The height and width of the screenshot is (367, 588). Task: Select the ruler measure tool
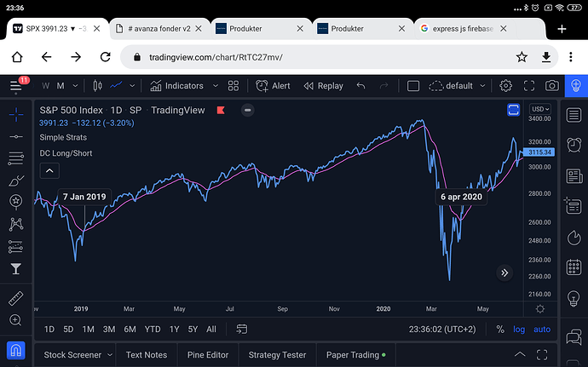pyautogui.click(x=15, y=298)
